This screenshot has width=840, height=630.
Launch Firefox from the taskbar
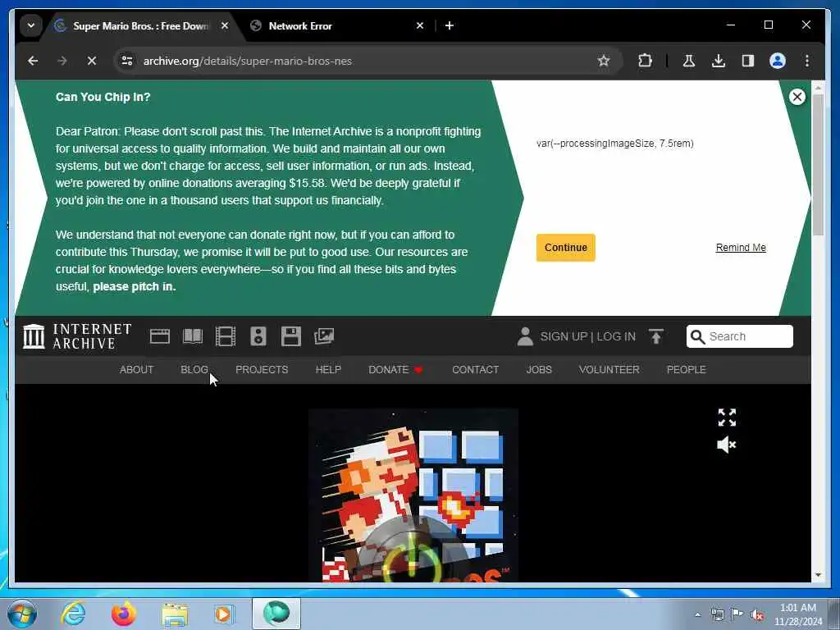pos(124,614)
